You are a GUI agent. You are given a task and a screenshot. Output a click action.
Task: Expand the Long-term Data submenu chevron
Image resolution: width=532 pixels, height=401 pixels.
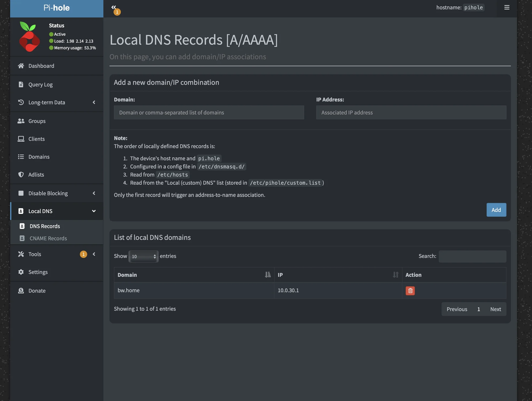tap(94, 102)
